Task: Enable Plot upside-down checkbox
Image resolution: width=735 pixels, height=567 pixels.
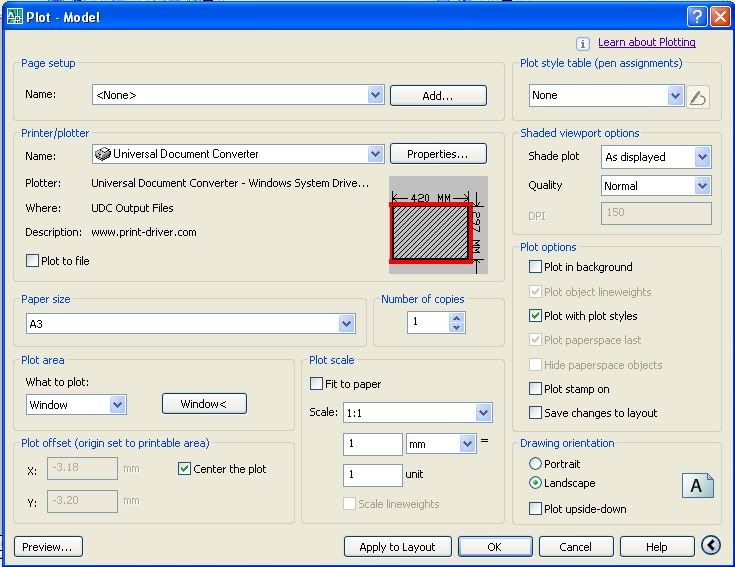Action: [535, 508]
